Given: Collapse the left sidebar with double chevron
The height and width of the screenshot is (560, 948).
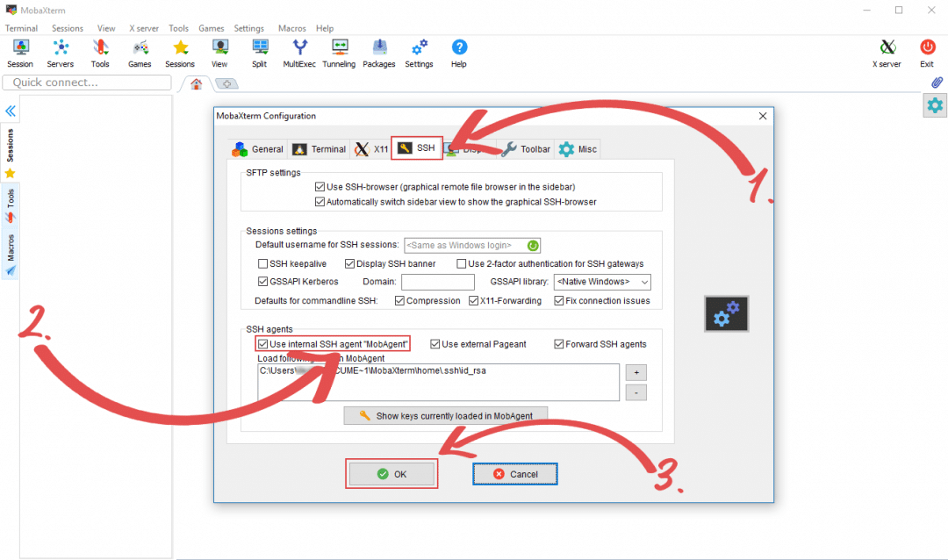Looking at the screenshot, I should tap(11, 111).
